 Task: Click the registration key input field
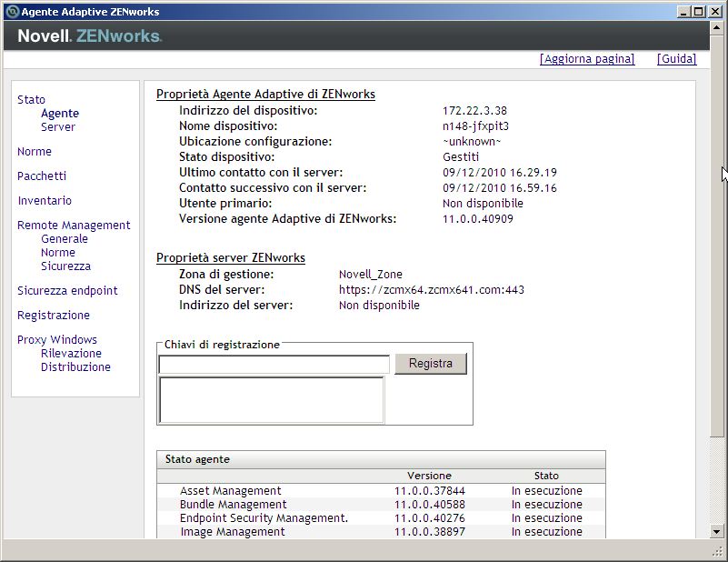pyautogui.click(x=274, y=365)
